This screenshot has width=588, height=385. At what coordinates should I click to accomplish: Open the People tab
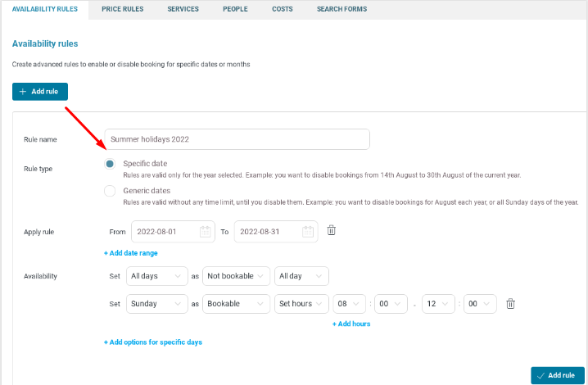coord(235,9)
